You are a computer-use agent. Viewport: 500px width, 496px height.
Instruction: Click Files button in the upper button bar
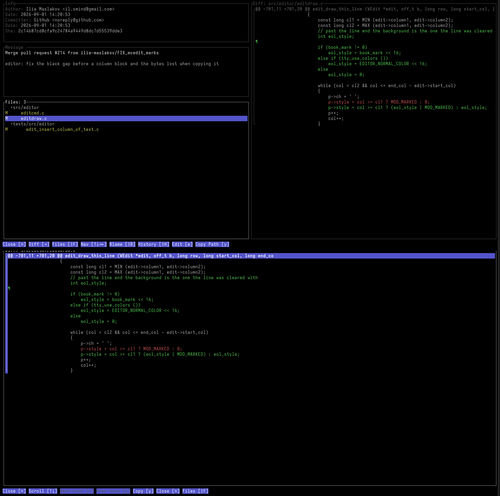65,244
